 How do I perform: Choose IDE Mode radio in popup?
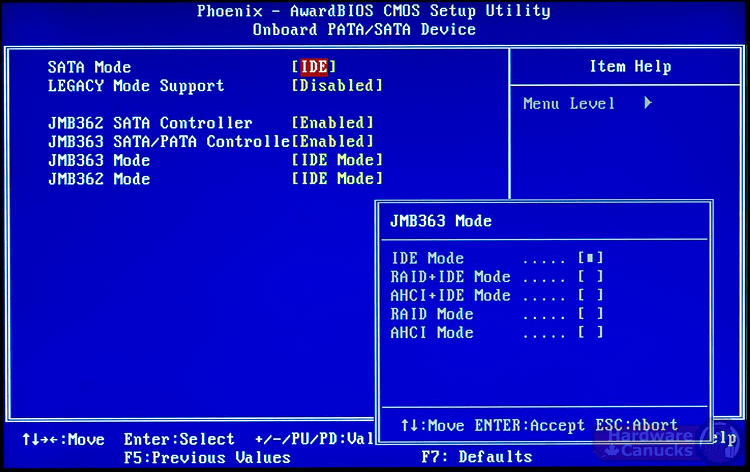pos(590,258)
